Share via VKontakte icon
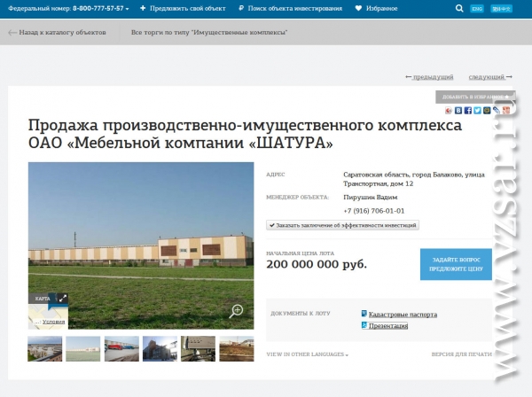Viewport: 532px width, 397px height. coord(458,111)
